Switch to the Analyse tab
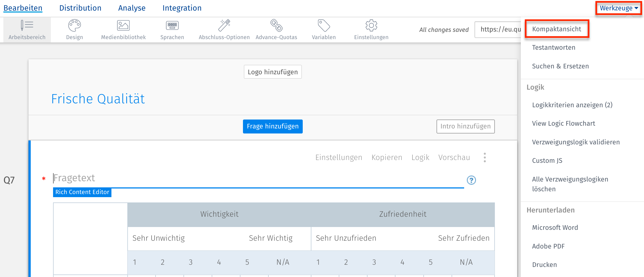The width and height of the screenshot is (644, 277). tap(132, 8)
